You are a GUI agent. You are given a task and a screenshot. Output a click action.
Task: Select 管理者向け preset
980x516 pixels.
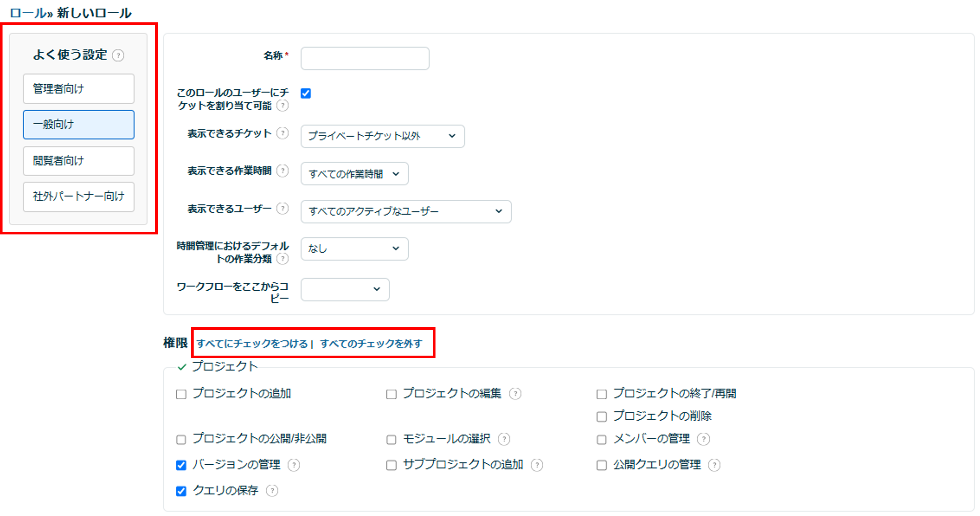click(x=78, y=89)
